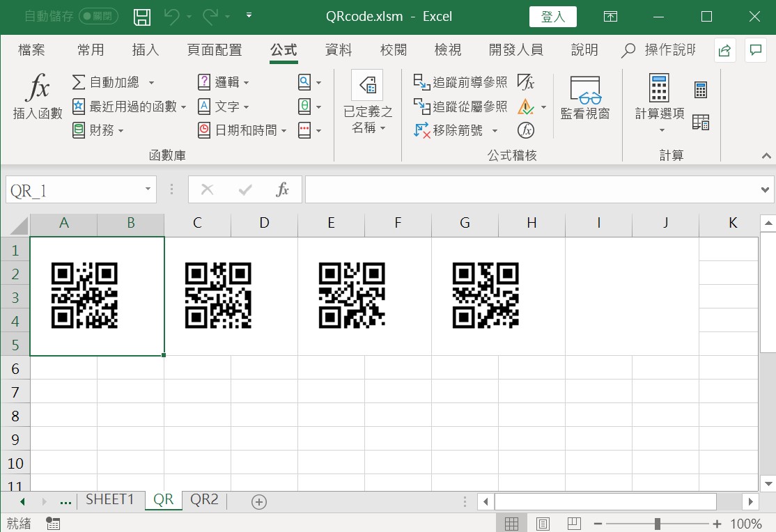
Task: Click Insert Function fx in formula bar
Action: point(283,189)
